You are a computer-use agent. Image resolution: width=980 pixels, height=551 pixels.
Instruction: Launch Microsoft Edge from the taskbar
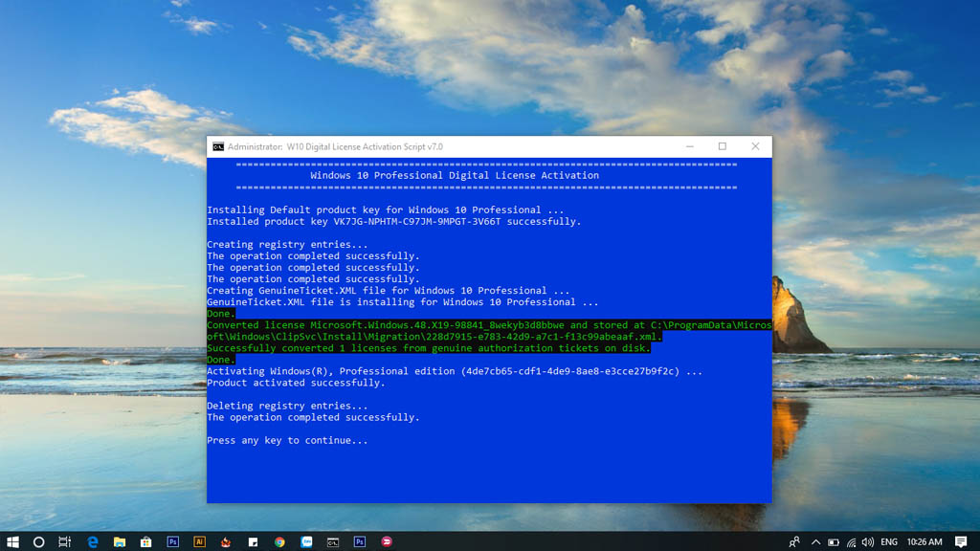pyautogui.click(x=93, y=541)
